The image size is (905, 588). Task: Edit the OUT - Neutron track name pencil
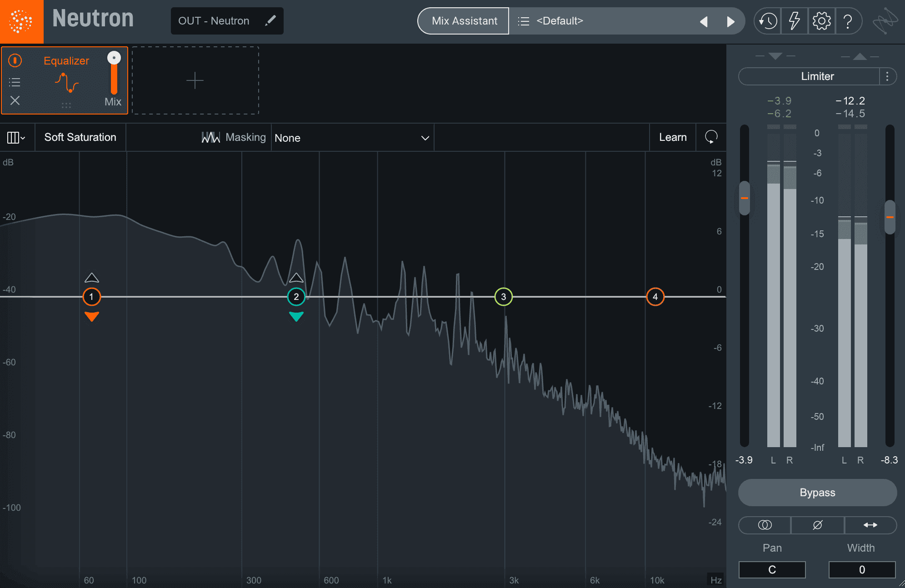(x=270, y=20)
